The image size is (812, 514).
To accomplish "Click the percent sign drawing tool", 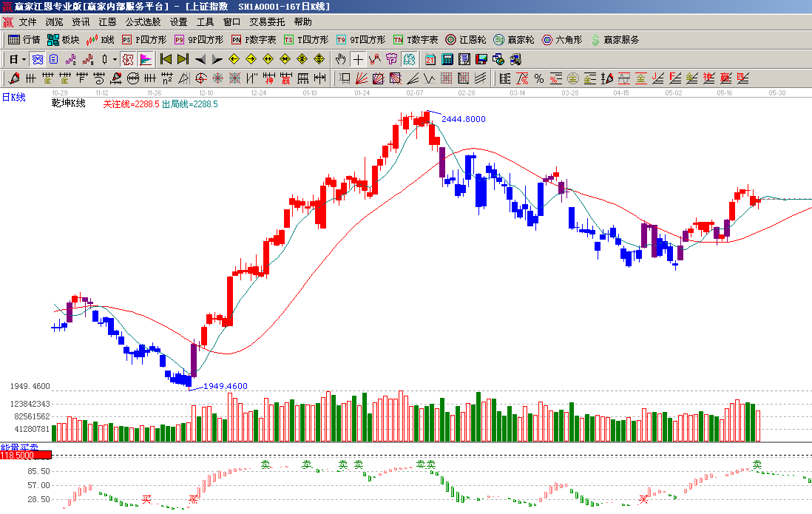I will coord(538,78).
